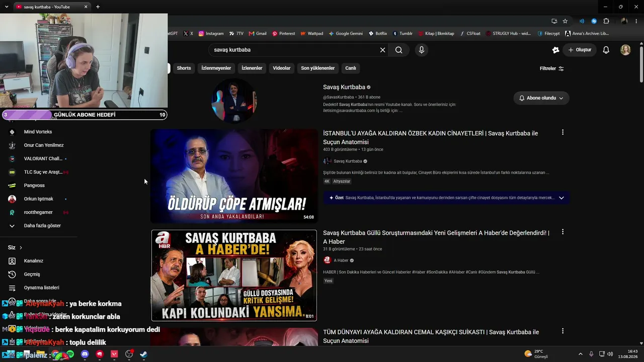644x362 pixels.
Task: Open OBS Studio from the taskbar
Action: tap(129, 354)
